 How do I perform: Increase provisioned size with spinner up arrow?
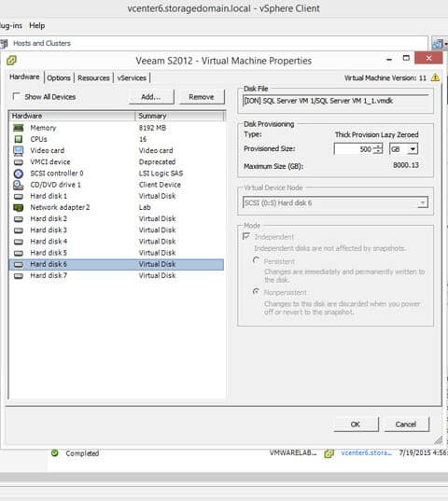pos(378,146)
